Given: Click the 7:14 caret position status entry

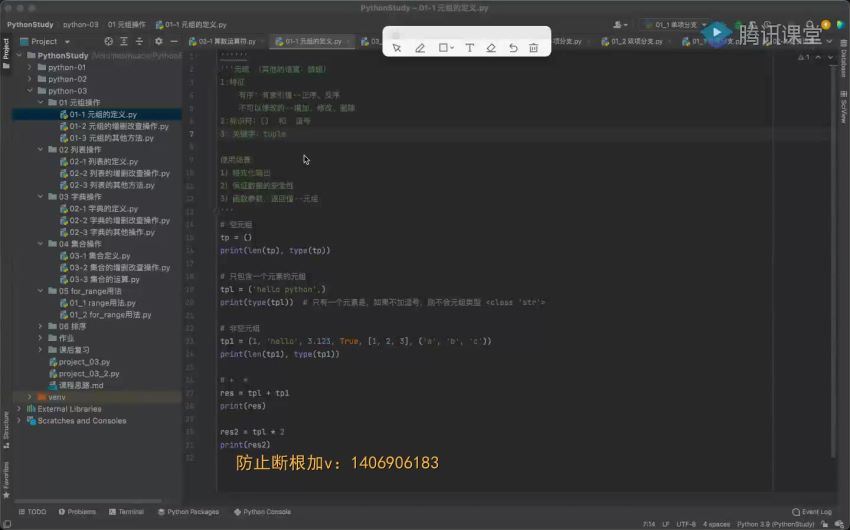Looking at the screenshot, I should 648,524.
